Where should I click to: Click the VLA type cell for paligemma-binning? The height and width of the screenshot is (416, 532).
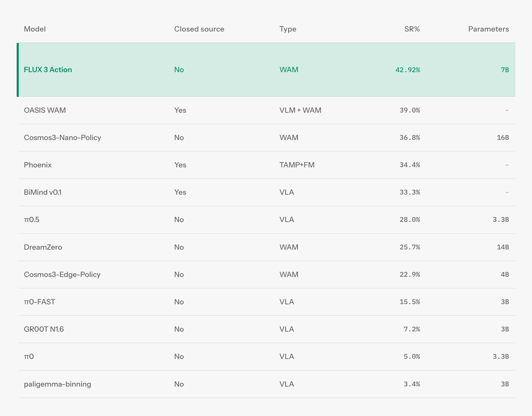pos(287,384)
